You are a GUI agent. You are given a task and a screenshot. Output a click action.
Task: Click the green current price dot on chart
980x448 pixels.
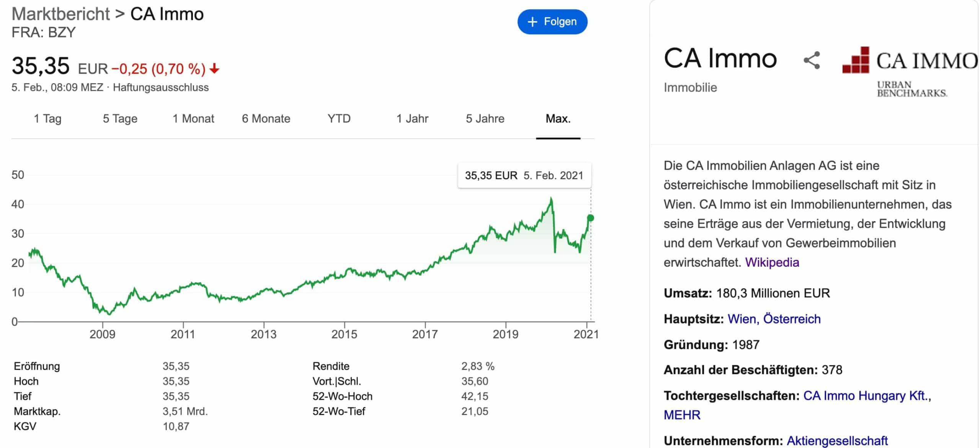tap(590, 218)
